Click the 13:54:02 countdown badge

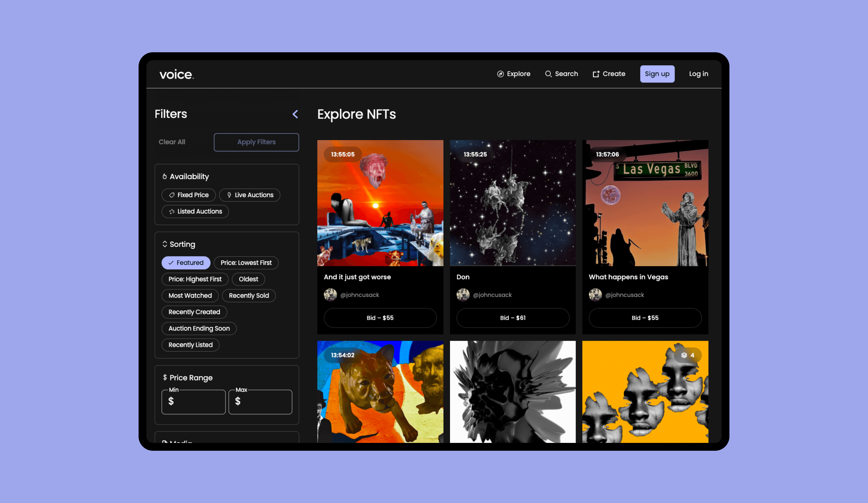[x=342, y=355]
